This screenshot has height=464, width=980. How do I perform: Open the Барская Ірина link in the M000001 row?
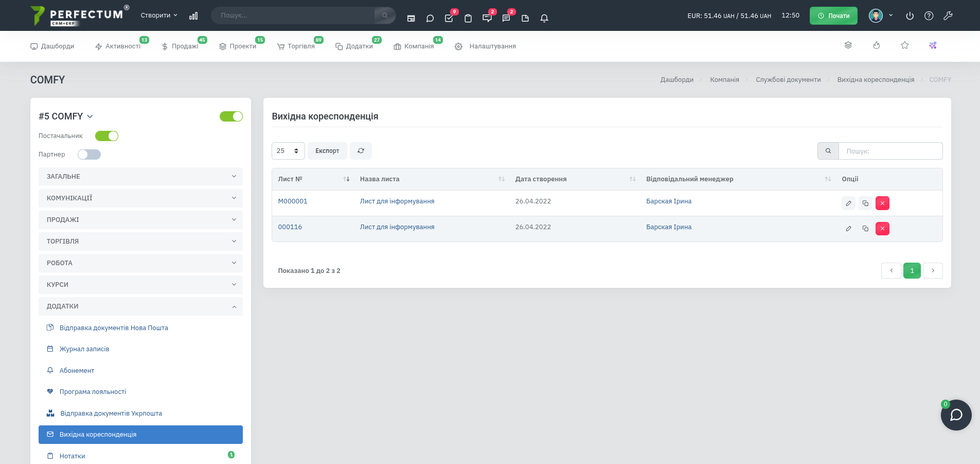[x=669, y=201]
